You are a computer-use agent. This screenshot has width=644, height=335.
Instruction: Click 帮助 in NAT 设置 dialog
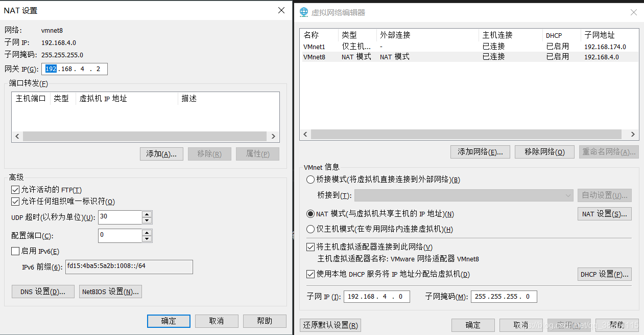click(x=265, y=321)
